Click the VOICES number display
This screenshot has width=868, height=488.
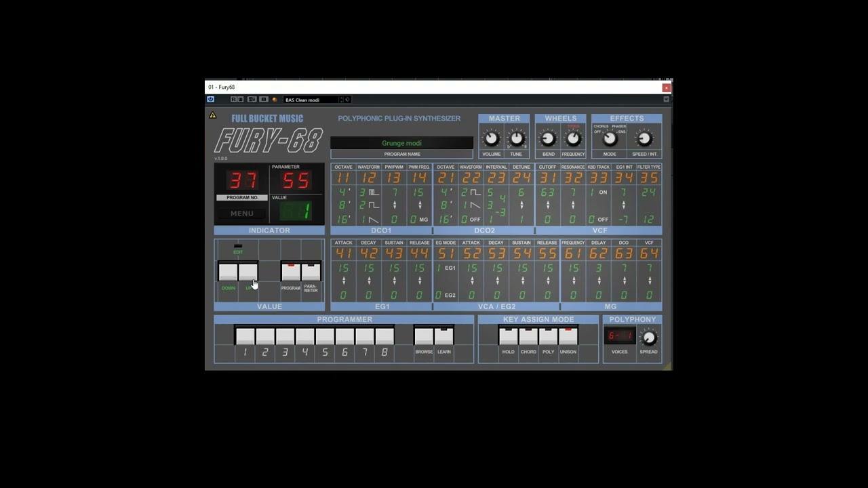[x=620, y=336]
